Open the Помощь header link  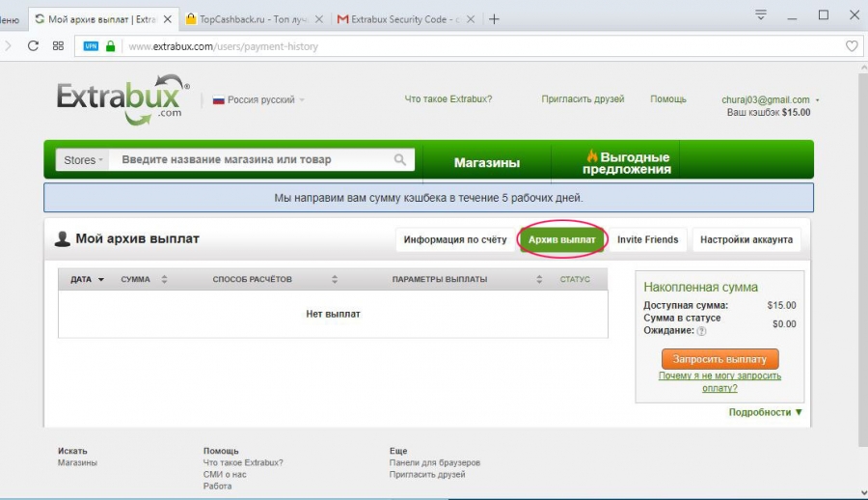[x=668, y=99]
